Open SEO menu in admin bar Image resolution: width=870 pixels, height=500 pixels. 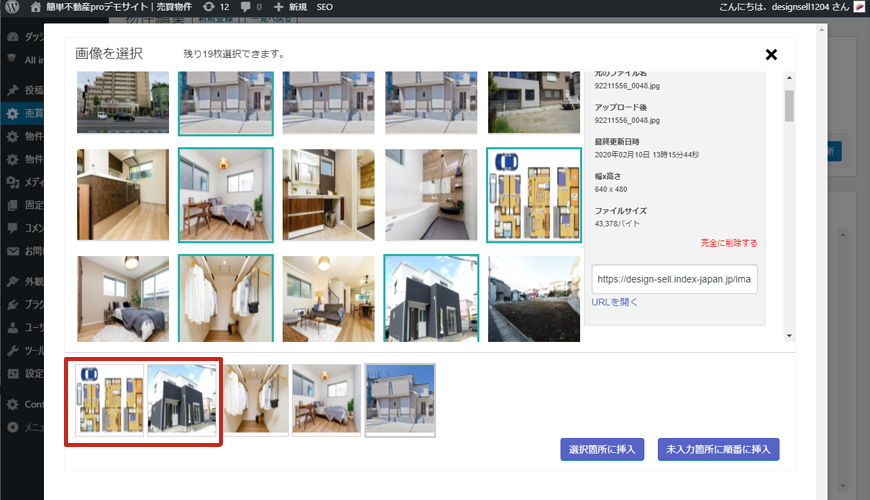[x=325, y=7]
